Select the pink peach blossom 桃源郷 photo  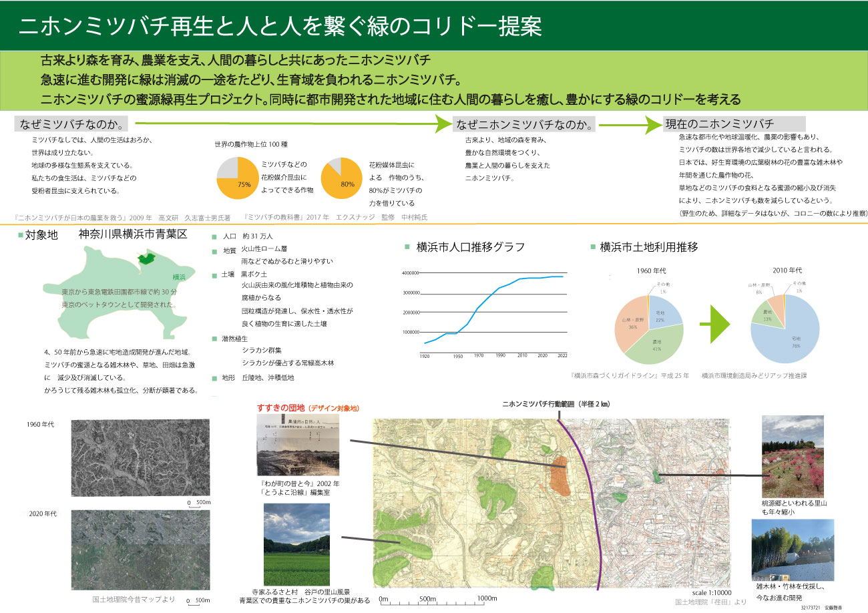pyautogui.click(x=792, y=456)
